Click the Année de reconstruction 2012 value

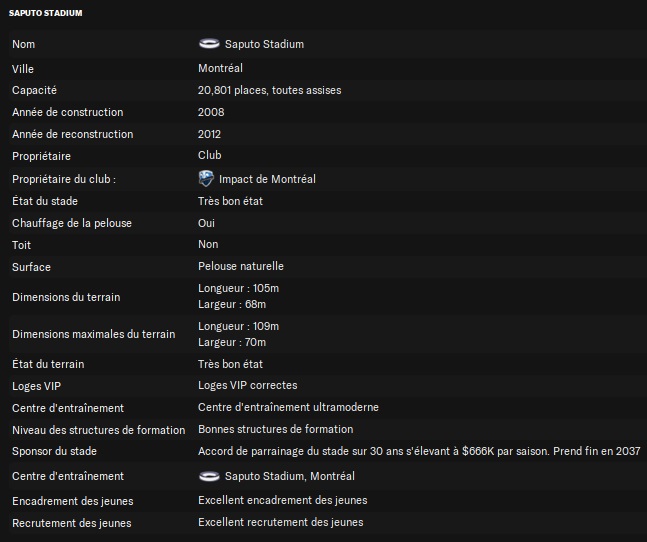(x=209, y=134)
